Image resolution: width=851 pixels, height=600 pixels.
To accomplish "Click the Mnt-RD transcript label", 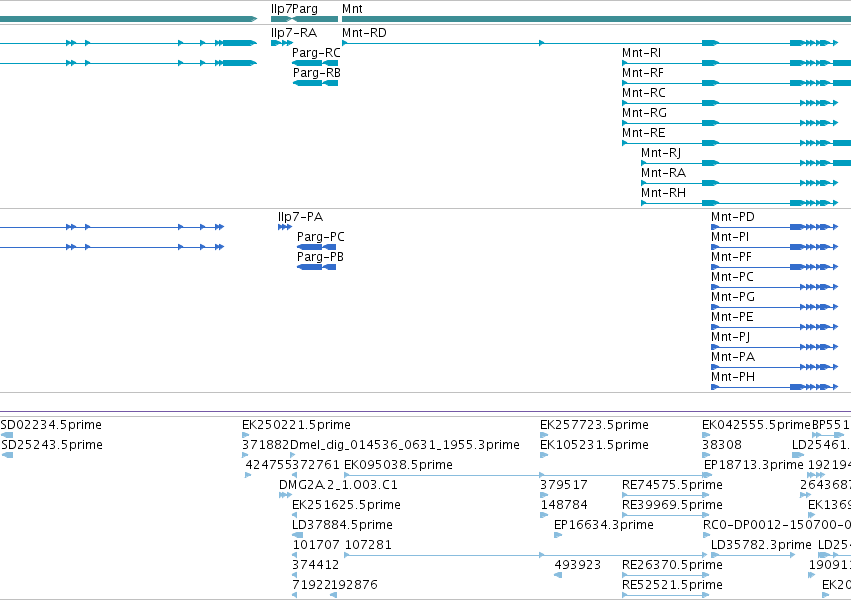I will [x=364, y=33].
